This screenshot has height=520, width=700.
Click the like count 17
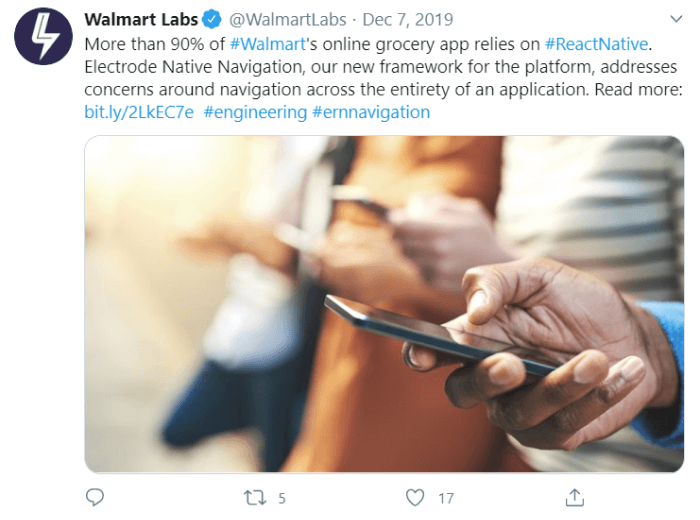pos(446,498)
